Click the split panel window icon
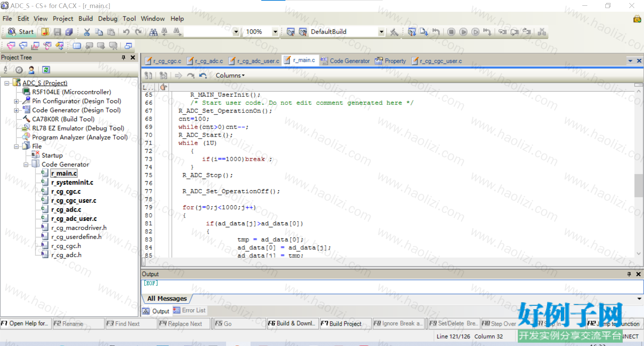 [77, 46]
